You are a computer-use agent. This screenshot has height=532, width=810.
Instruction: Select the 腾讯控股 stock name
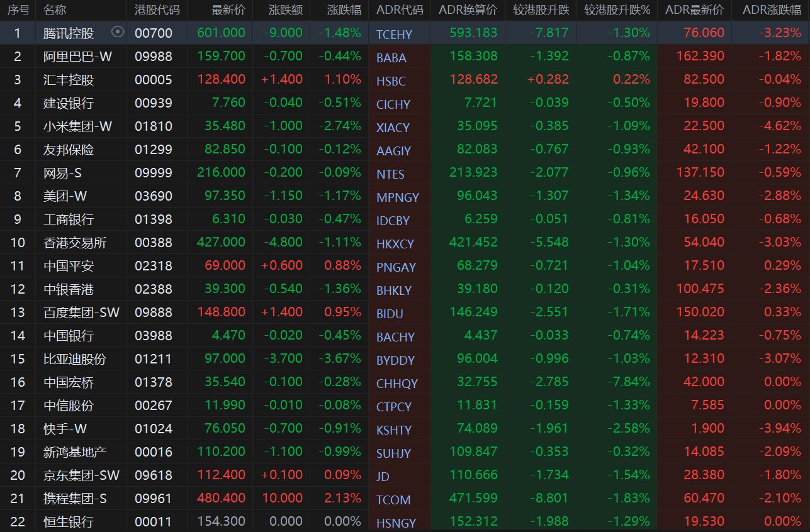tap(69, 33)
